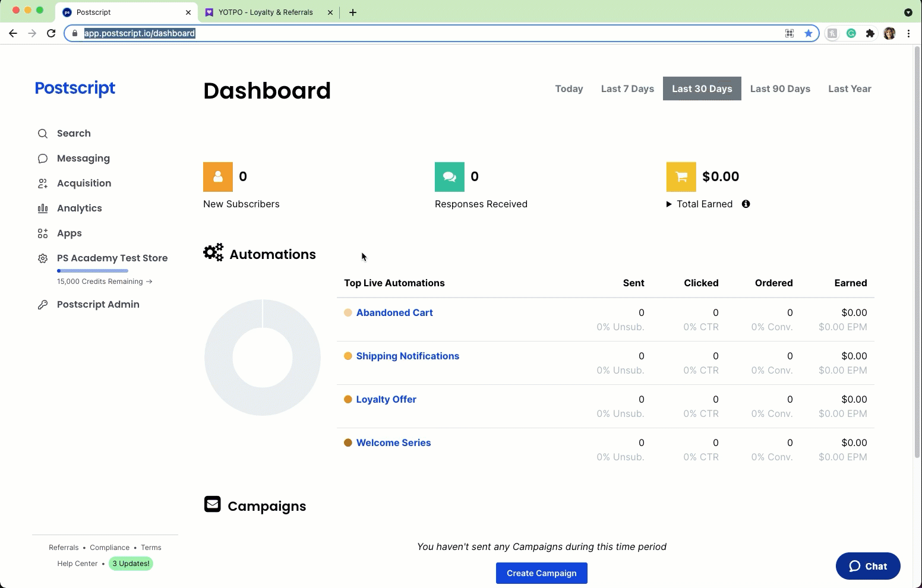This screenshot has width=922, height=588.
Task: Open the browser extensions puzzle icon
Action: 870,33
